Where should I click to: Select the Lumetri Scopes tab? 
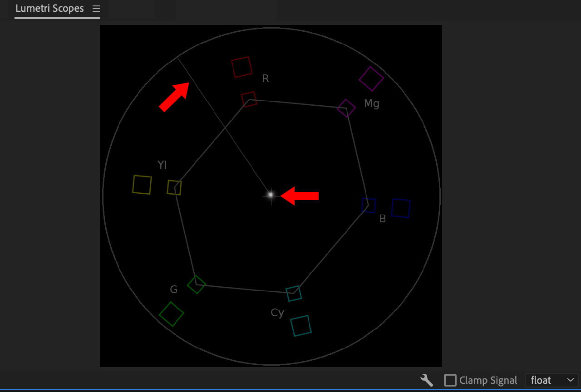[x=49, y=9]
